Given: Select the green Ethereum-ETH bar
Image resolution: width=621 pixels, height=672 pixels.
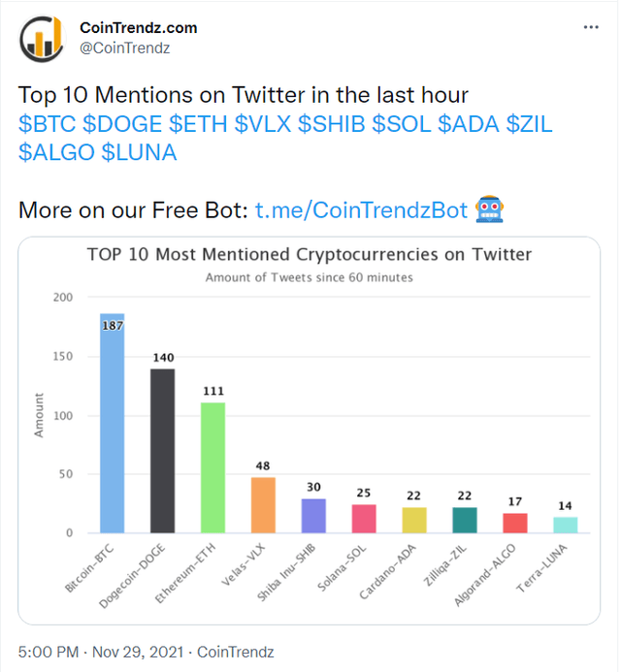Looking at the screenshot, I should click(212, 467).
